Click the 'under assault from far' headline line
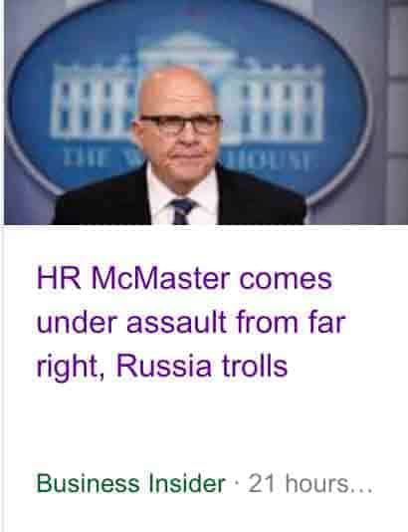 pos(191,323)
